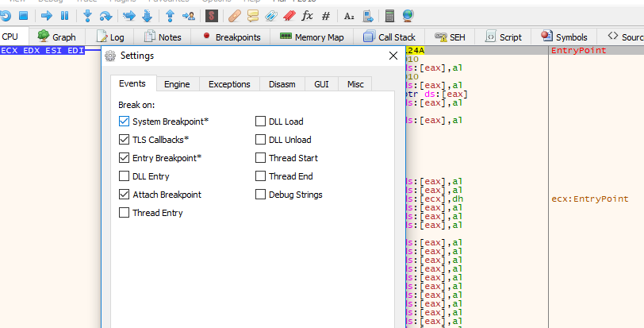This screenshot has width=644, height=328.
Task: Open the Graph view tab
Action: [56, 37]
